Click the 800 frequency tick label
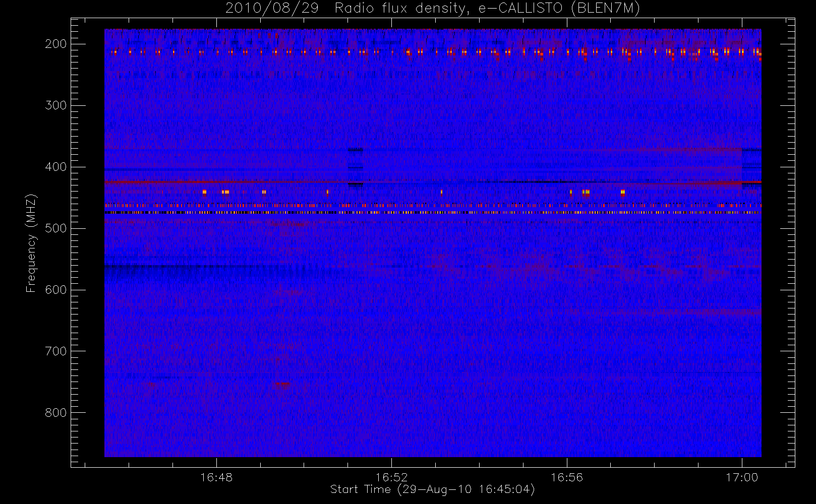This screenshot has height=504, width=816. coord(56,413)
